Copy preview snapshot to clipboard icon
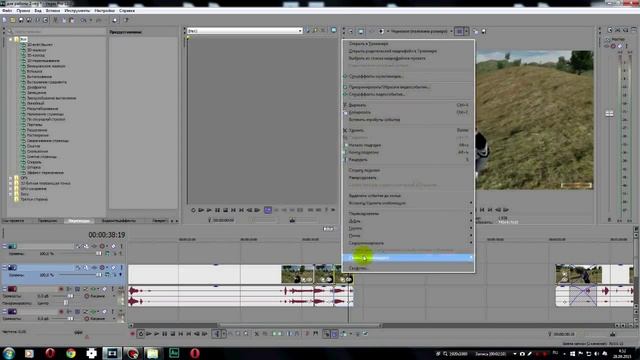This screenshot has width=640, height=360. point(476,31)
